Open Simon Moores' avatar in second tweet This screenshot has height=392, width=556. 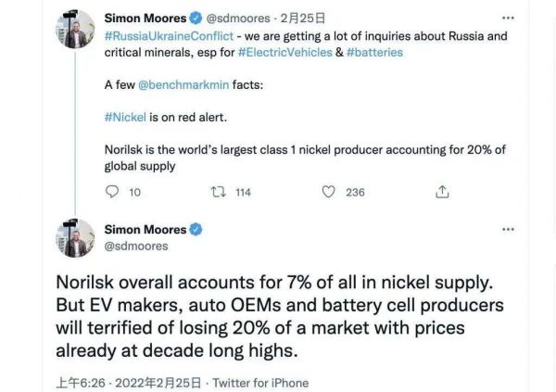click(75, 238)
